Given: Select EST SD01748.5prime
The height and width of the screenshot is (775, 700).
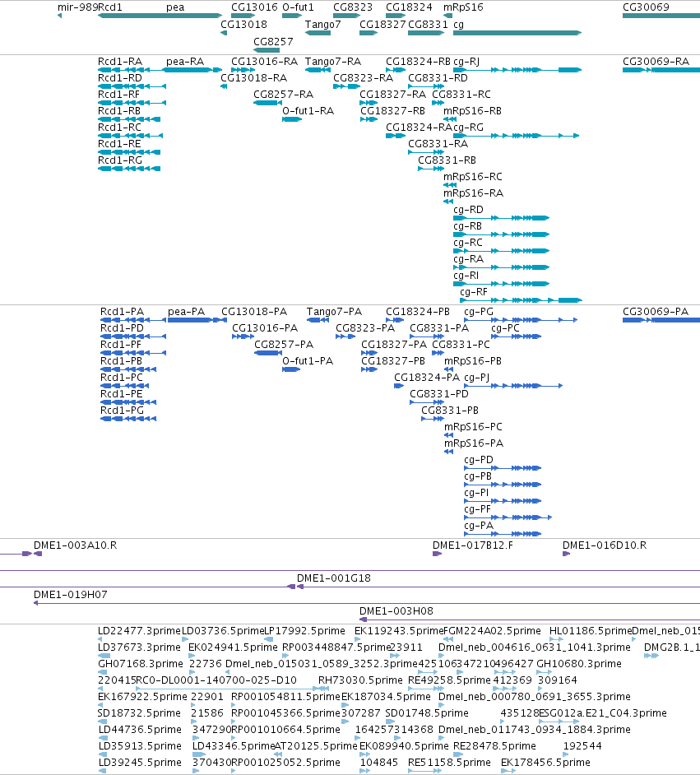Looking at the screenshot, I should pos(427,713).
